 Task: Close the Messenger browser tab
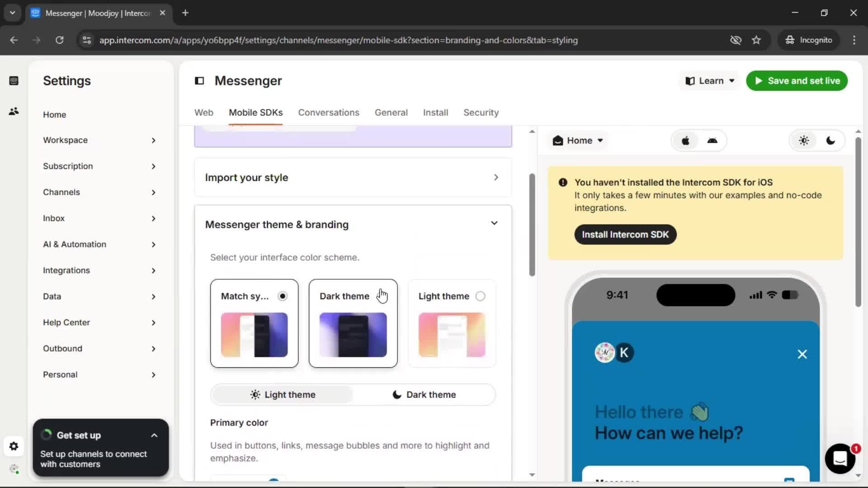pos(162,13)
